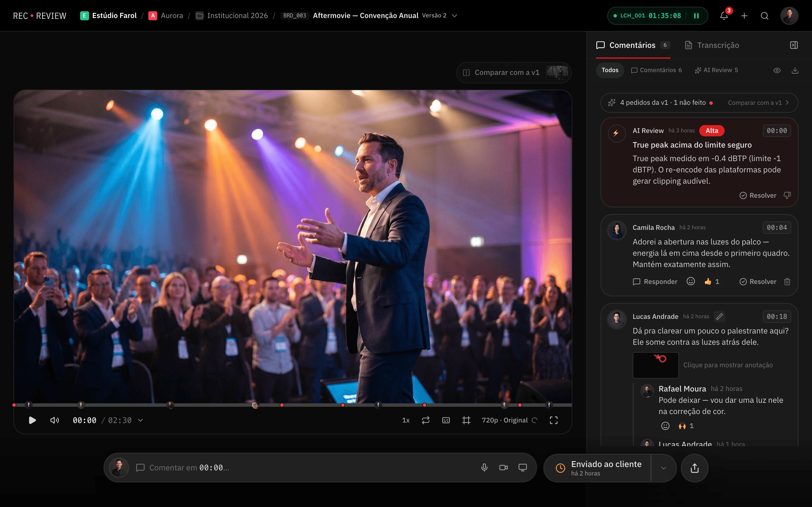Click the annotation thumbnail in Lucas's comment

(x=655, y=365)
